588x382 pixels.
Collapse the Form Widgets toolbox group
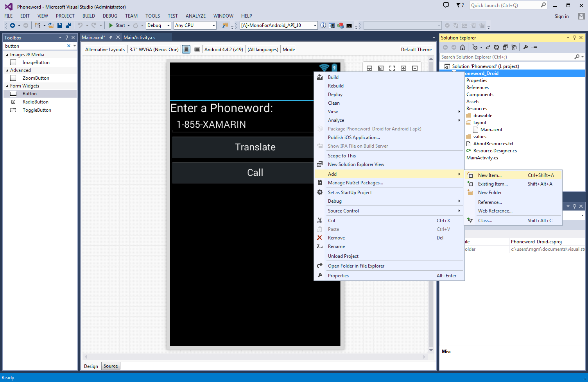pyautogui.click(x=7, y=86)
